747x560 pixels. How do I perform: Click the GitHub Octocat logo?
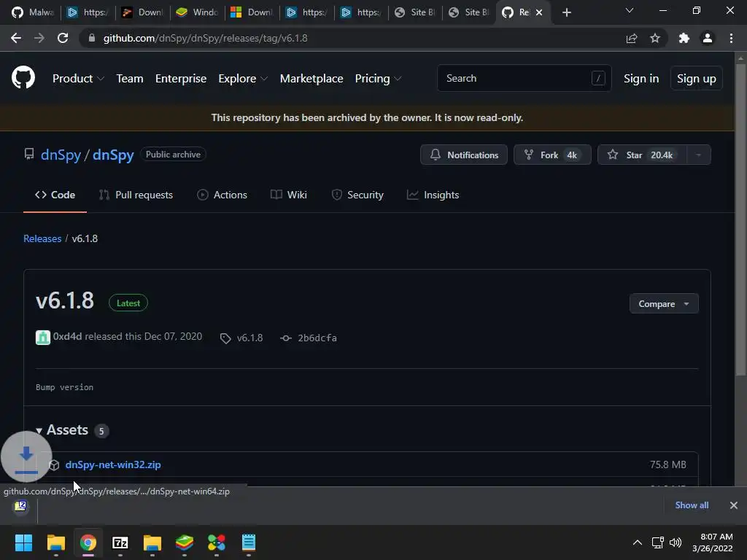tap(23, 78)
